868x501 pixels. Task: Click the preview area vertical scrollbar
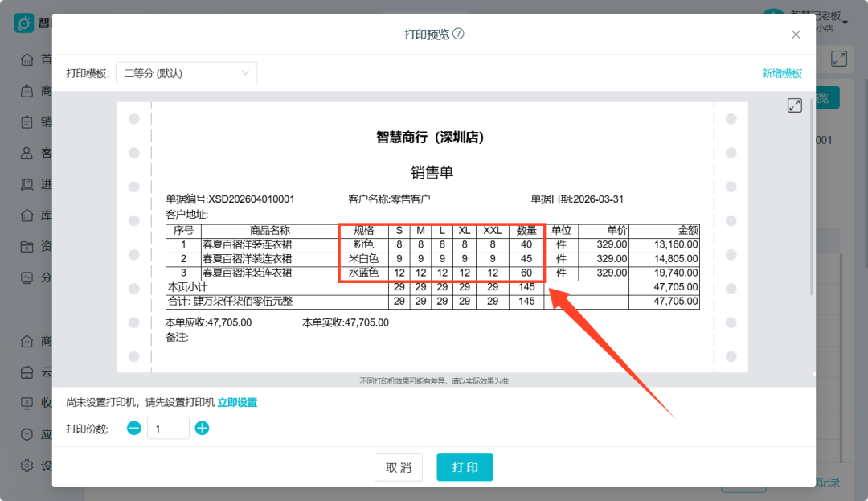point(812,196)
